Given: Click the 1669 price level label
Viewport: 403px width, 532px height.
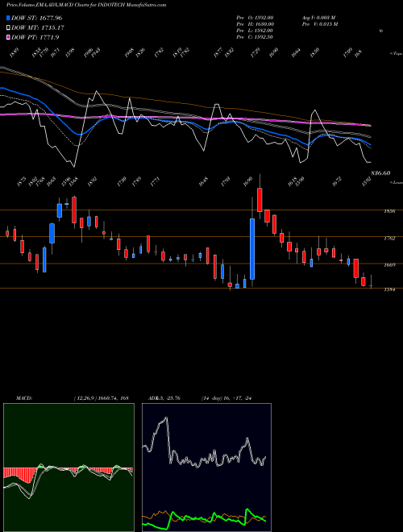Looking at the screenshot, I should (389, 265).
